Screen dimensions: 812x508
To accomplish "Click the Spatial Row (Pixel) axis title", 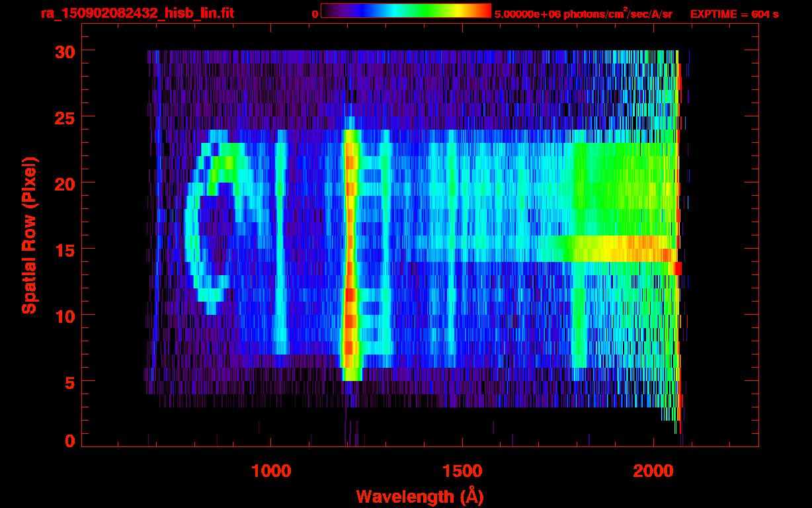I will point(29,235).
